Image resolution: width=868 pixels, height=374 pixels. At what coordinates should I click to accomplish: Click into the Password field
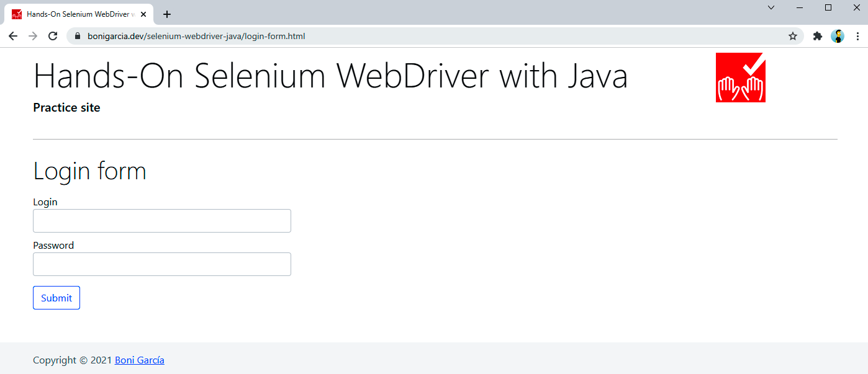pyautogui.click(x=161, y=264)
